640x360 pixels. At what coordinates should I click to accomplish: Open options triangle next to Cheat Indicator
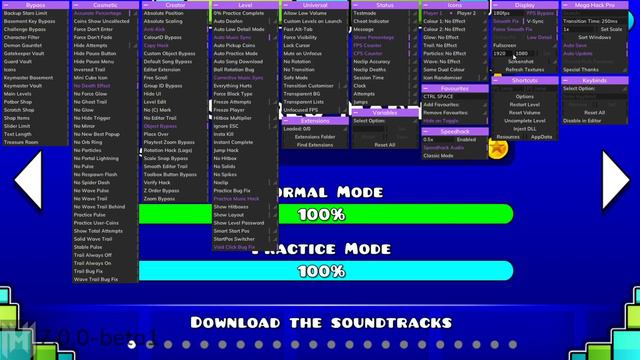(415, 21)
